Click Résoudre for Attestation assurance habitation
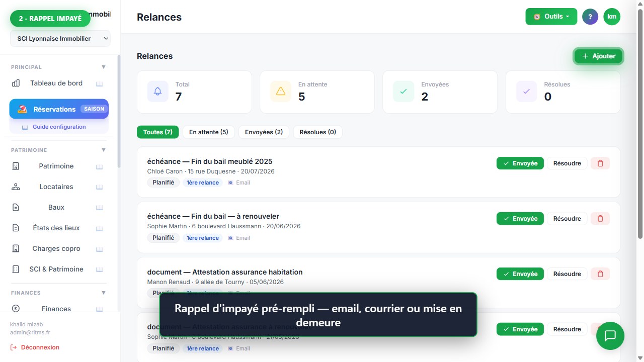This screenshot has width=644, height=362. pyautogui.click(x=567, y=274)
